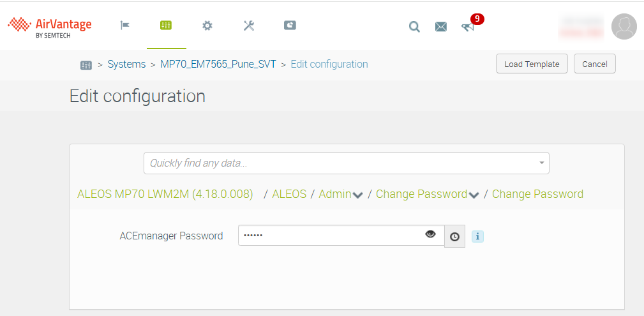The image size is (644, 316).
Task: Click the AirVantage logo
Action: pos(50,26)
